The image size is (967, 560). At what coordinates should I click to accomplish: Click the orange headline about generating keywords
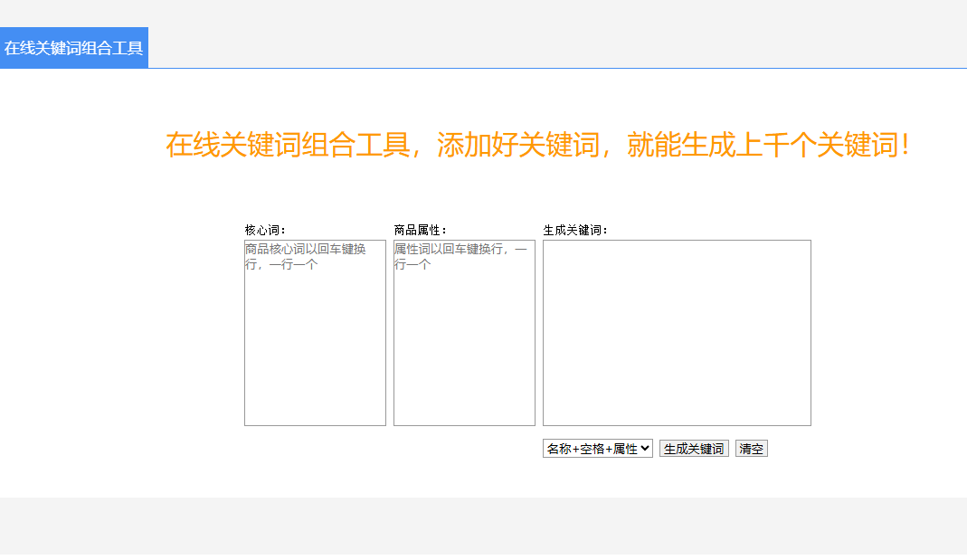click(x=537, y=145)
